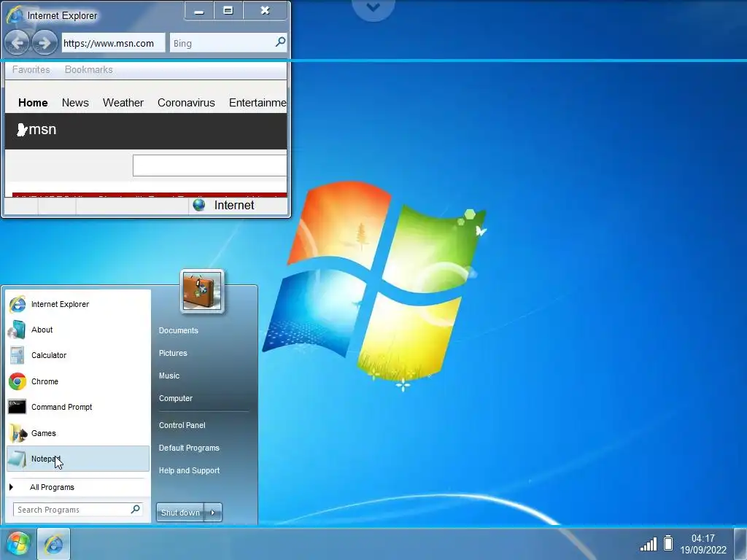Open Games from Start menu
This screenshot has width=747, height=560.
point(78,433)
